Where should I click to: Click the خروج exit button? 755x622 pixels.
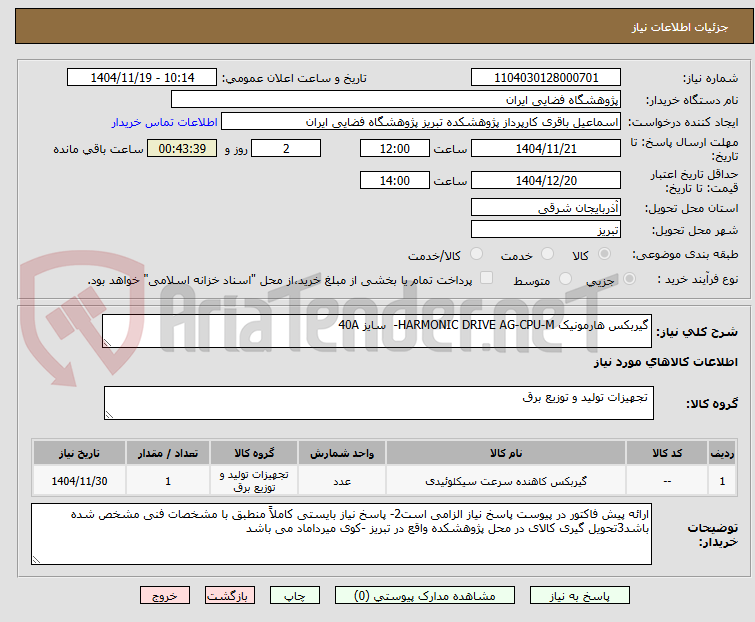165,596
